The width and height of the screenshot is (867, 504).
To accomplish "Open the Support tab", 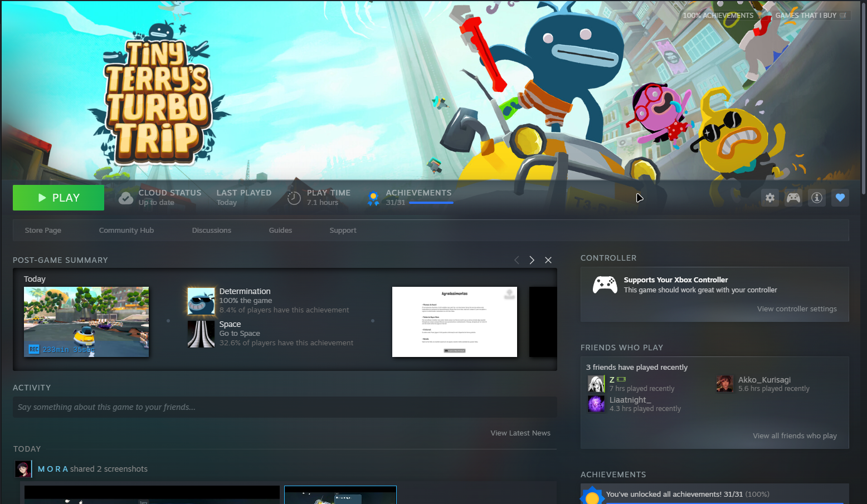I will coord(343,231).
